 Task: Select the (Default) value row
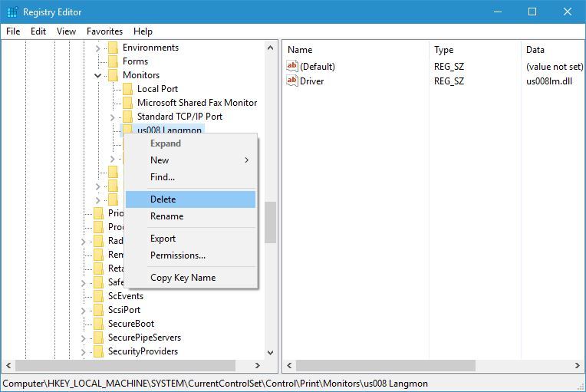point(318,67)
